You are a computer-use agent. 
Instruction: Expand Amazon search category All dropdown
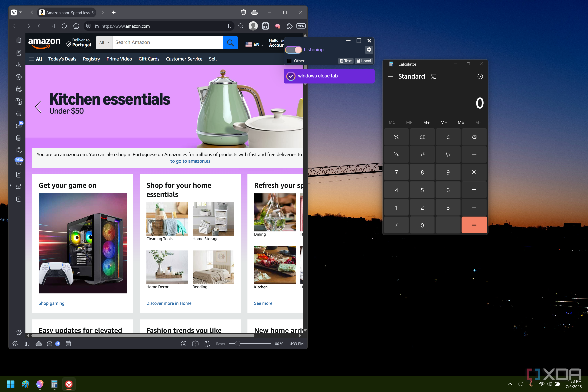pyautogui.click(x=104, y=43)
